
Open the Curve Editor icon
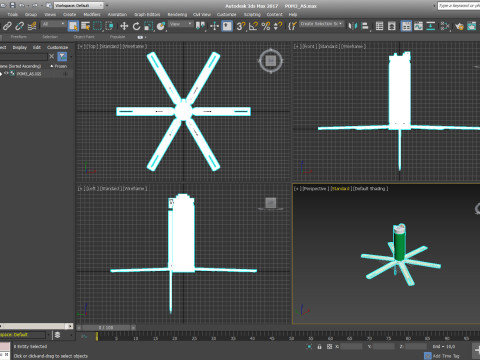click(x=418, y=26)
